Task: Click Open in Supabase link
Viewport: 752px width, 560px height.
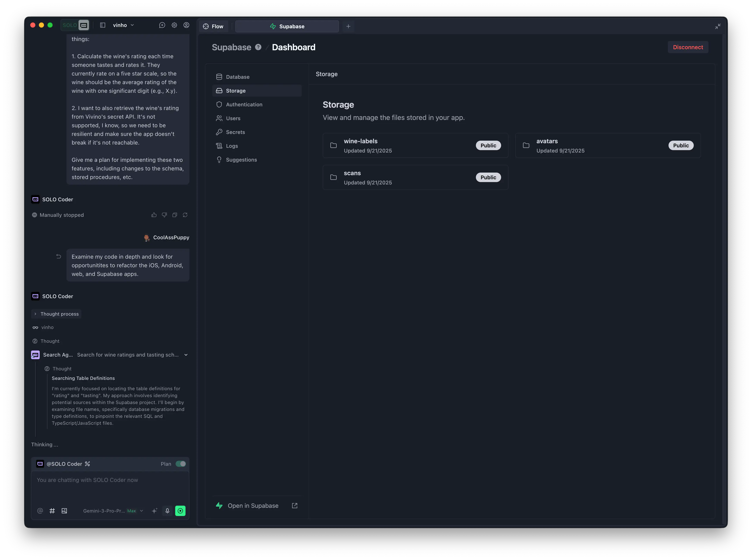Action: pos(253,506)
